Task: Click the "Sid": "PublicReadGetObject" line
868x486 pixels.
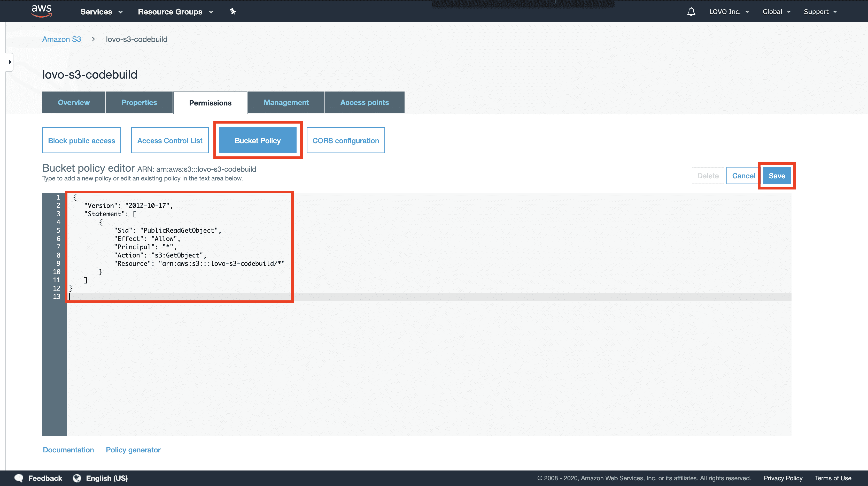Action: point(167,230)
